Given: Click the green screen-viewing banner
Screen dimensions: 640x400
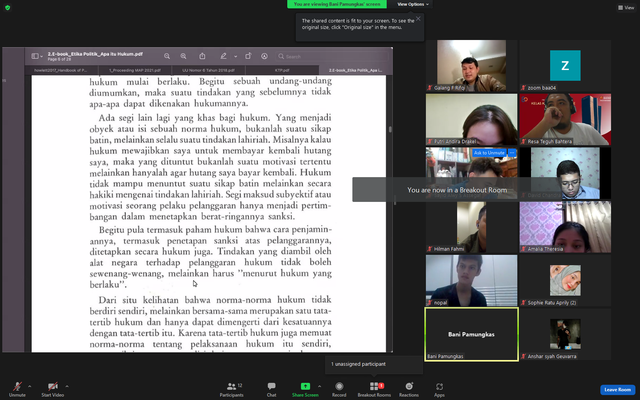Looking at the screenshot, I should (x=337, y=4).
